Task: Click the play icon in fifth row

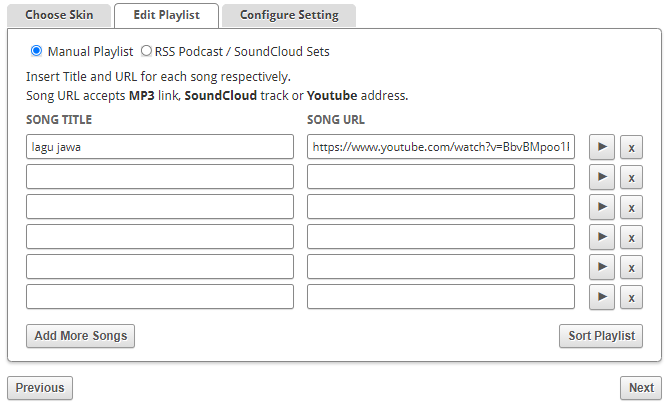Action: tap(602, 267)
